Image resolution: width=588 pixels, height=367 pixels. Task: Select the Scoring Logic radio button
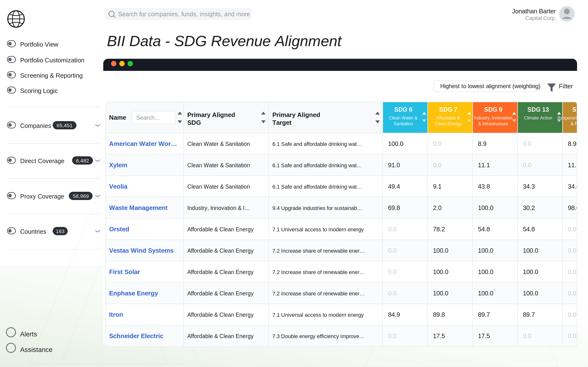point(11,90)
